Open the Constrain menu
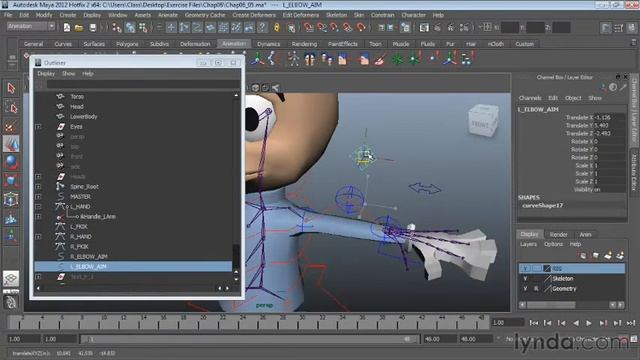 pyautogui.click(x=382, y=15)
